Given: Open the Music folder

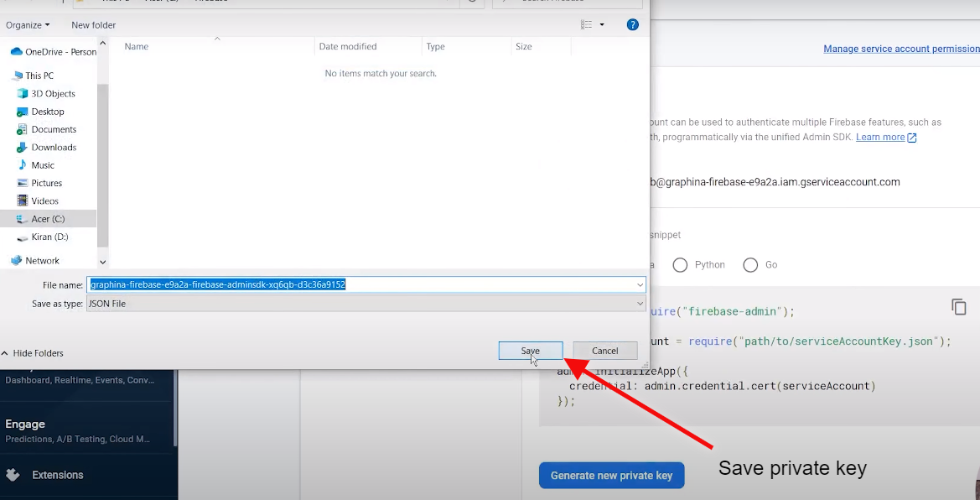Looking at the screenshot, I should point(36,165).
